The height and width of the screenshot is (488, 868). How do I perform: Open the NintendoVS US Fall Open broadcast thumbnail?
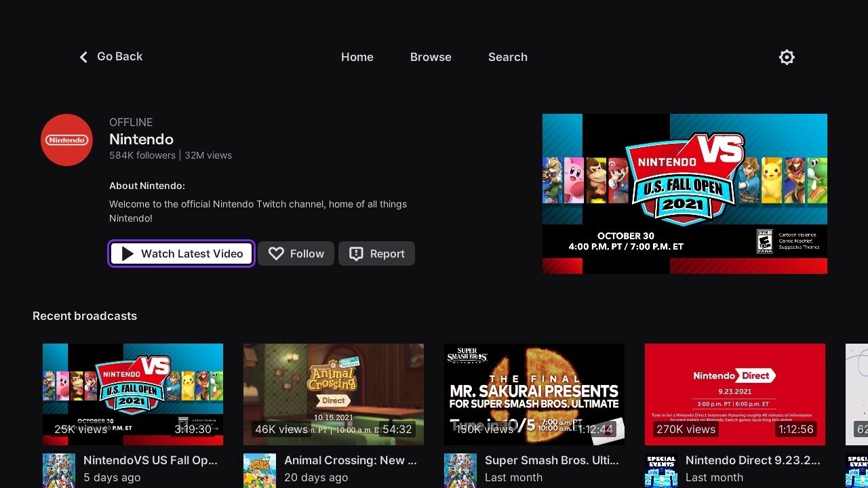132,394
